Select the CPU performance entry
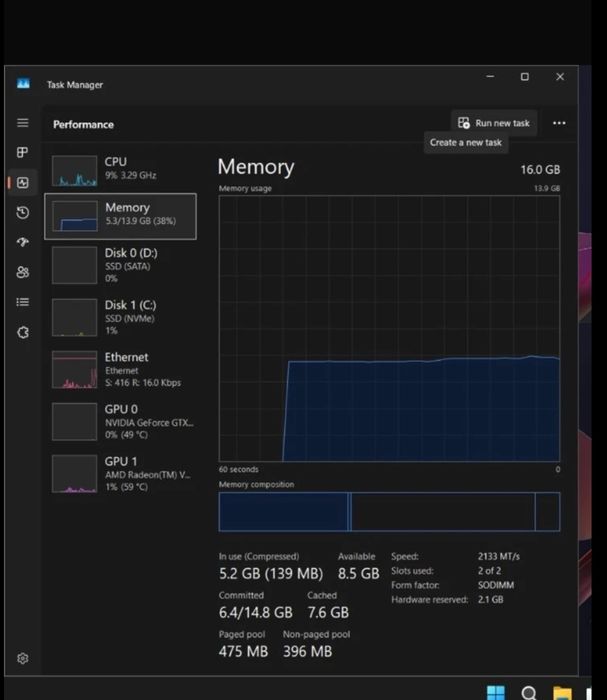Screen dimensions: 607x700 (121, 170)
